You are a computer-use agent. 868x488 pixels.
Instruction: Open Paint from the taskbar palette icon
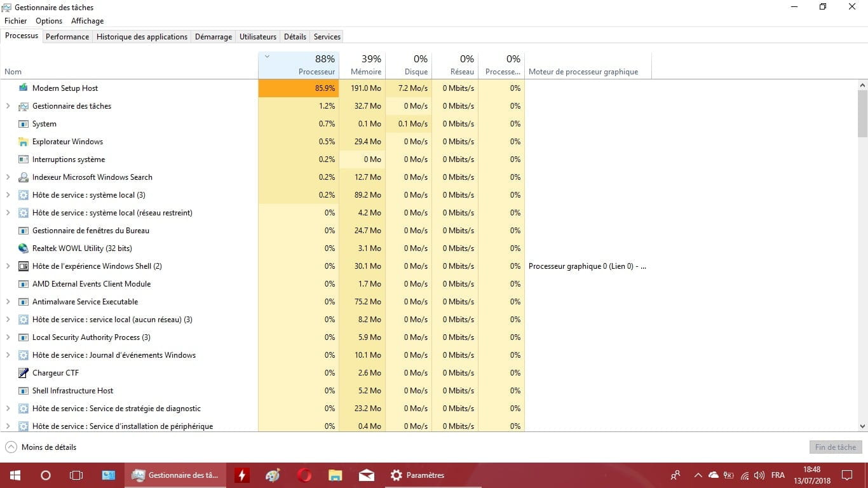tap(273, 475)
